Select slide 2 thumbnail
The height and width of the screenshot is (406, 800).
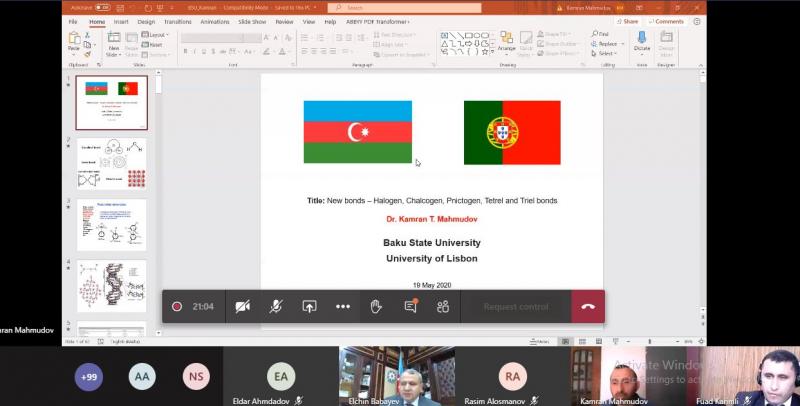(x=111, y=164)
